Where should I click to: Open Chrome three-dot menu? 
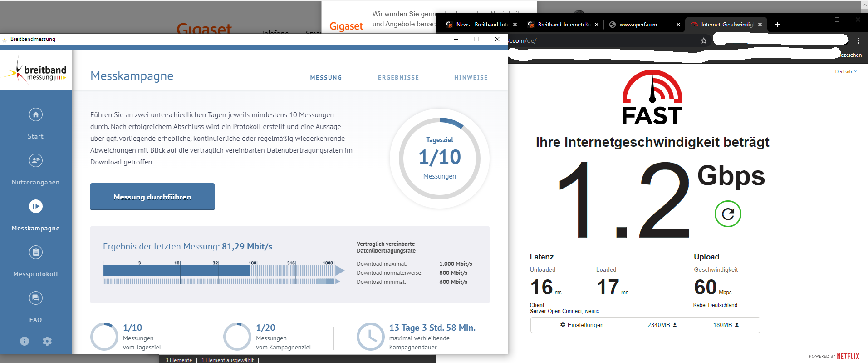point(858,40)
